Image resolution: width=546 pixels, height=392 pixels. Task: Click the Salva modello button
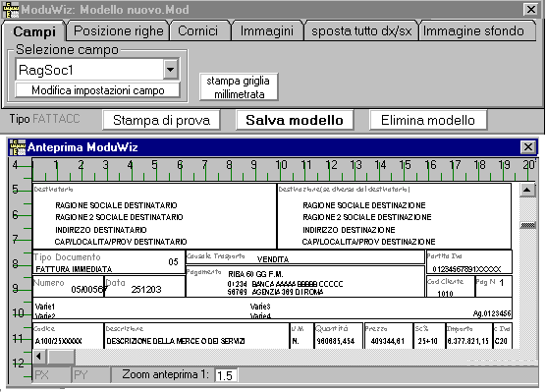(295, 120)
